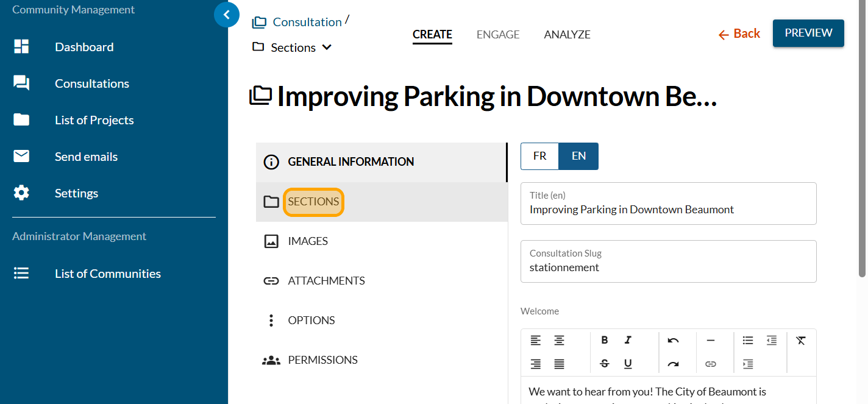Viewport: 868px width, 404px height.
Task: Toggle underline formatting
Action: point(628,364)
